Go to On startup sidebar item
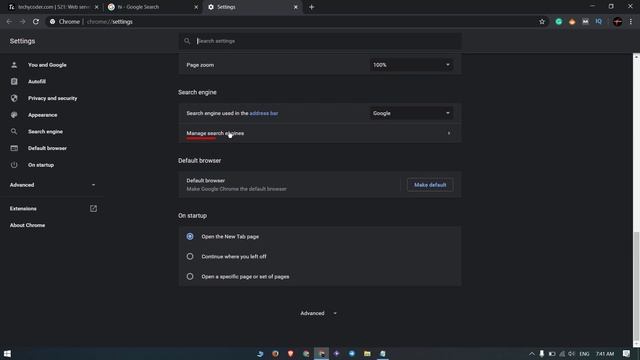This screenshot has width=640, height=360. (41, 165)
